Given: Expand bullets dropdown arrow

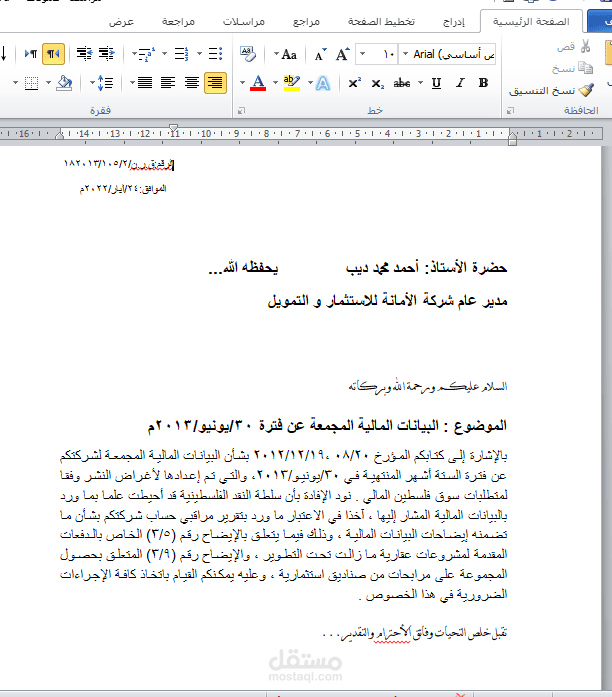Looking at the screenshot, I should [x=200, y=54].
